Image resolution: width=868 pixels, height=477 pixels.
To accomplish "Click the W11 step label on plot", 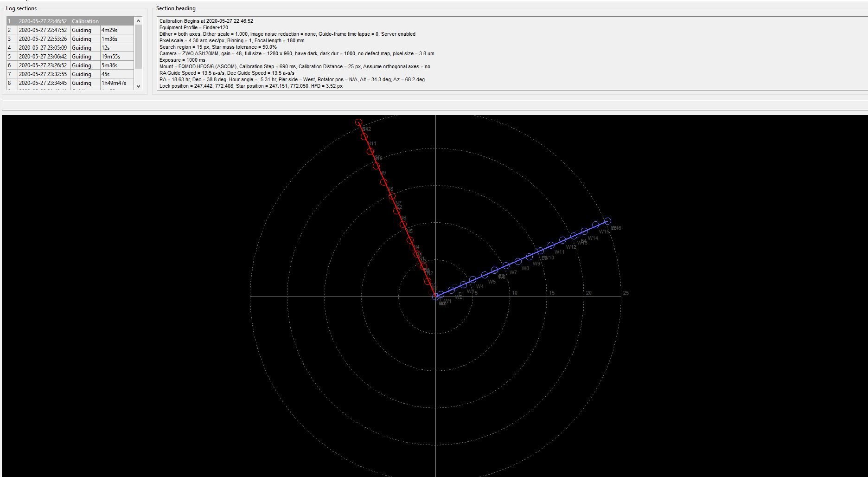I will point(559,252).
